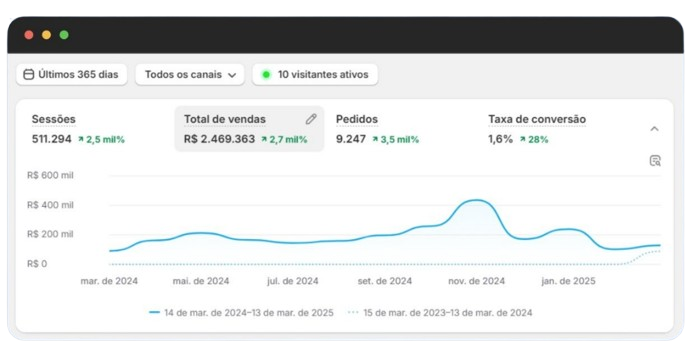Click the R$ 400 mil y-axis label
The image size is (691, 361).
point(50,205)
